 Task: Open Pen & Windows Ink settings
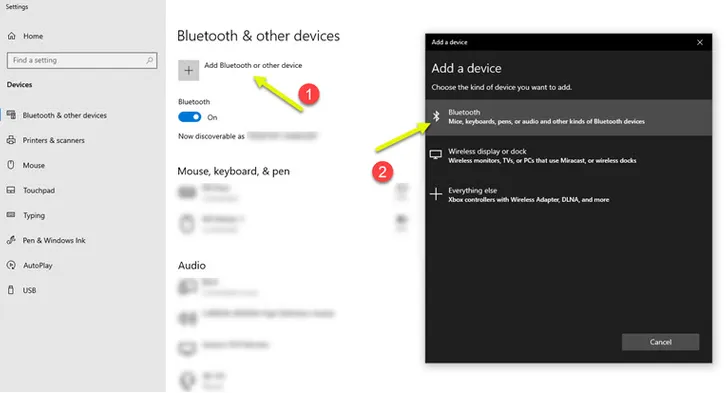click(x=54, y=240)
